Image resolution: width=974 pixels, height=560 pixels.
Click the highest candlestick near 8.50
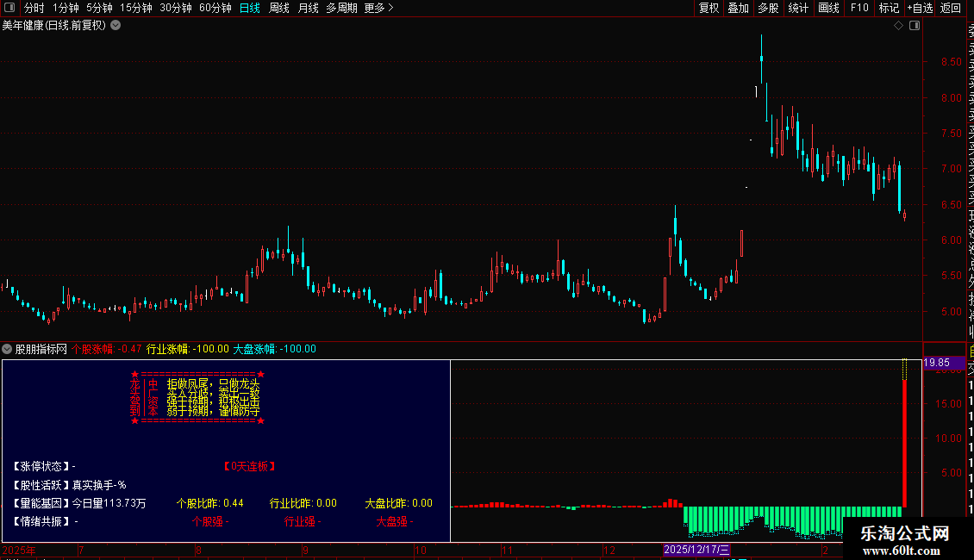(x=762, y=59)
